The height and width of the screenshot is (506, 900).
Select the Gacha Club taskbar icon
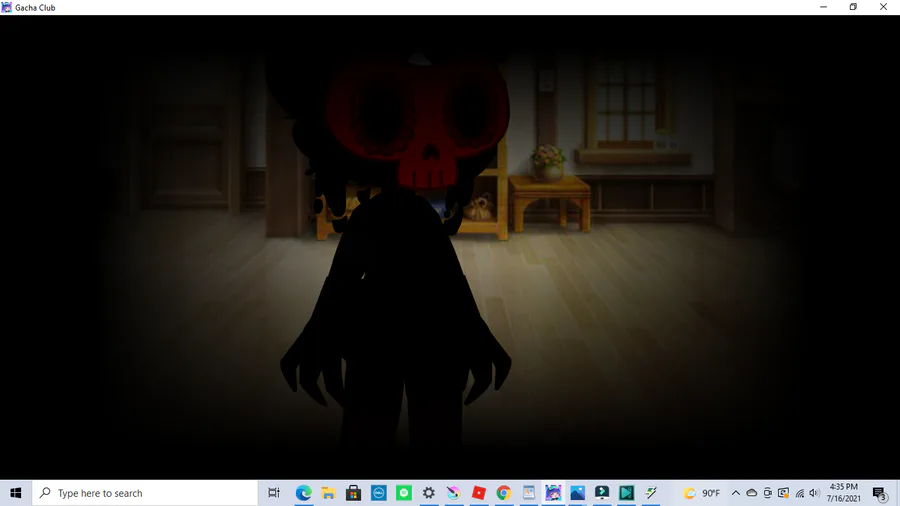(x=553, y=493)
